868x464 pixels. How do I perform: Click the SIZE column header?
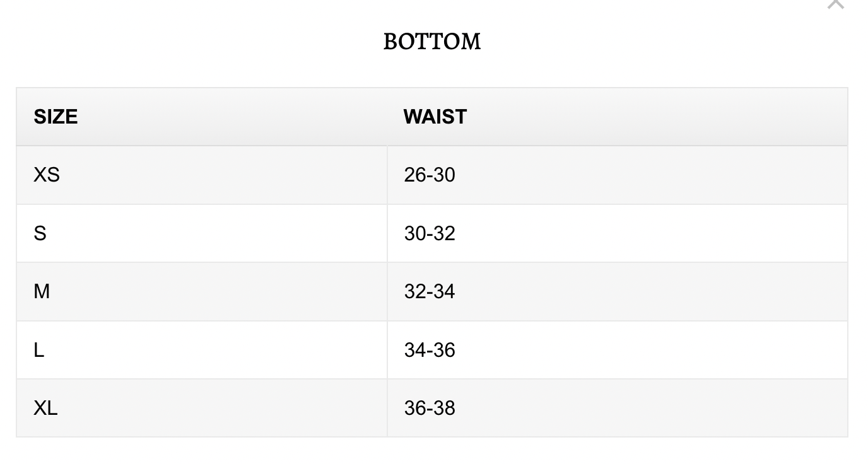(56, 117)
